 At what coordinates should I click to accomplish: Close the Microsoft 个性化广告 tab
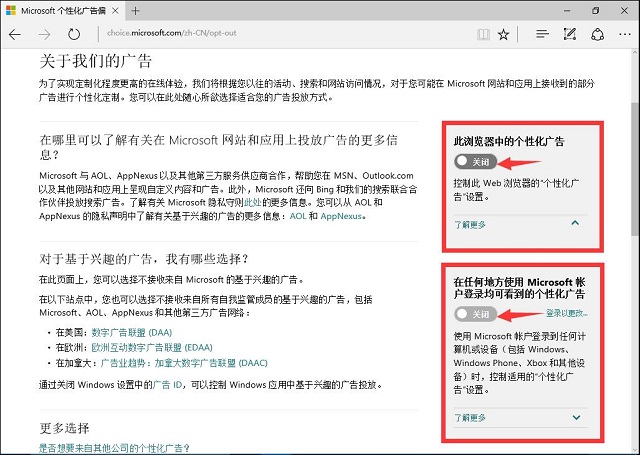click(116, 11)
